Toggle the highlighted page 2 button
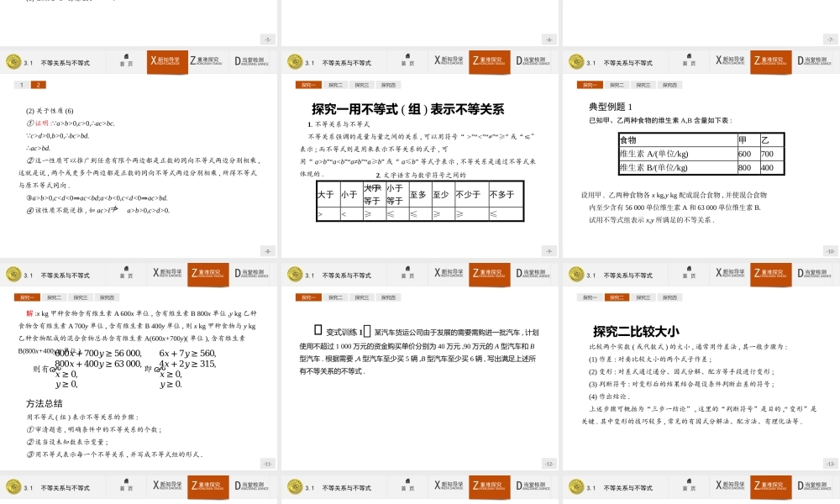840x504 pixels. pyautogui.click(x=37, y=84)
